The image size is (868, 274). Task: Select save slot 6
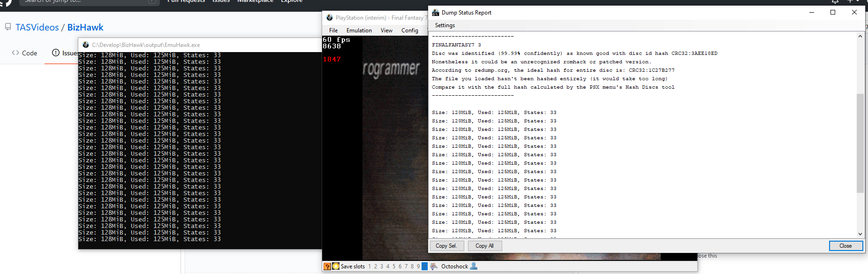coord(400,266)
